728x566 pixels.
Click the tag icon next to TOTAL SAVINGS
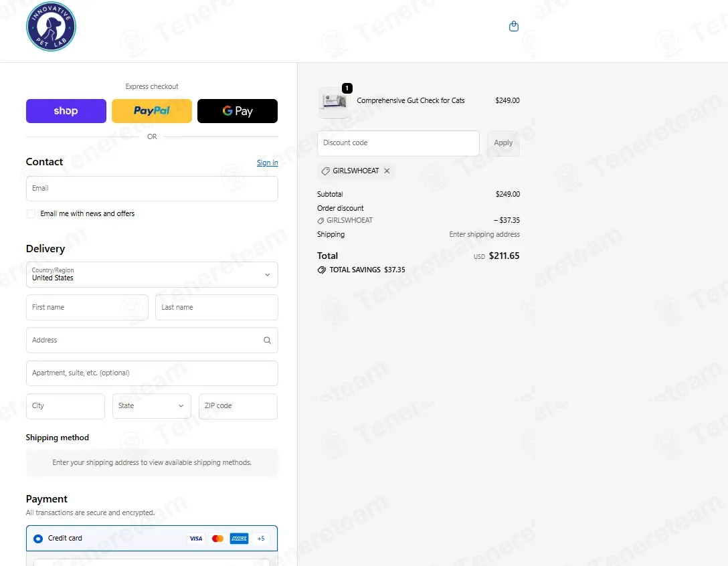coord(321,270)
